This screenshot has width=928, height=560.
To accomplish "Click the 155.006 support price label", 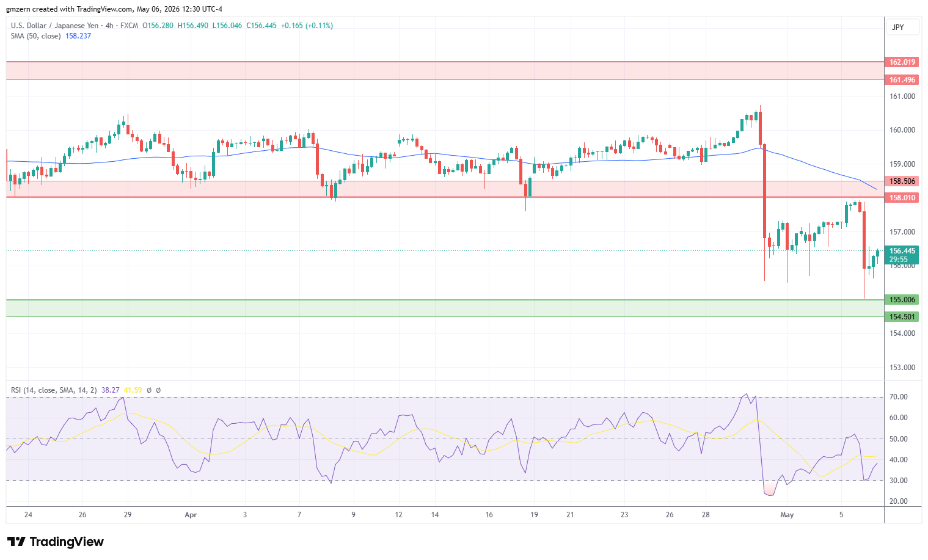I will (902, 300).
